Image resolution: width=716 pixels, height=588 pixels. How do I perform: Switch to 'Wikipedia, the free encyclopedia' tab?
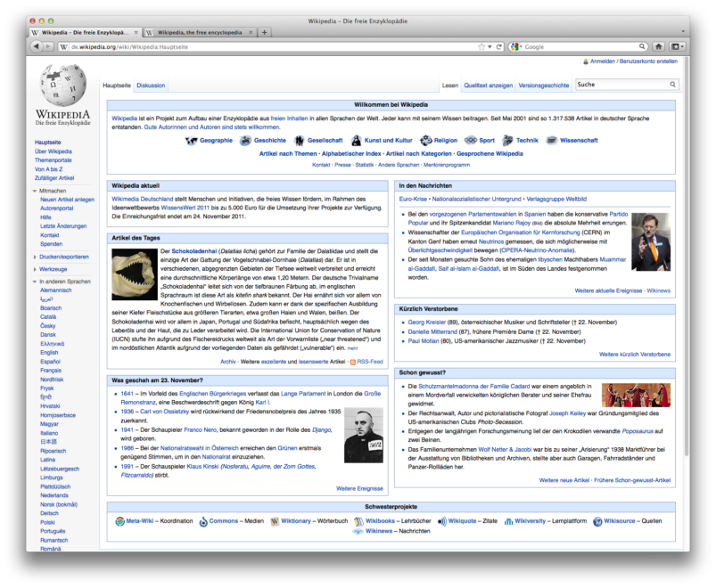pyautogui.click(x=199, y=32)
